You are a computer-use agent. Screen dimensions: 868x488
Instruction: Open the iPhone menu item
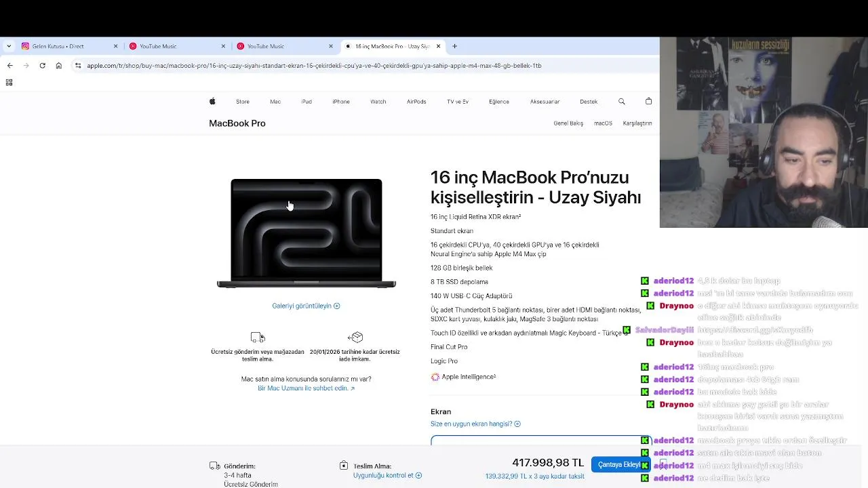click(x=341, y=102)
